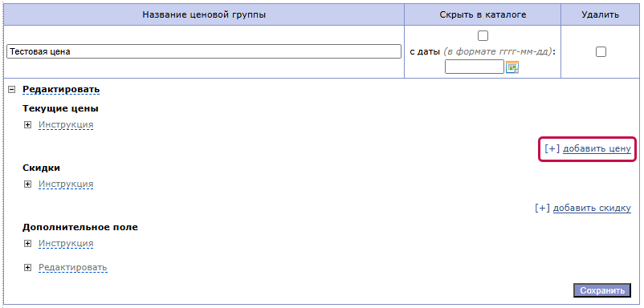Viewport: 644px width, 308px height.
Task: Expand Инструкция under Скидки
Action: pos(27,184)
